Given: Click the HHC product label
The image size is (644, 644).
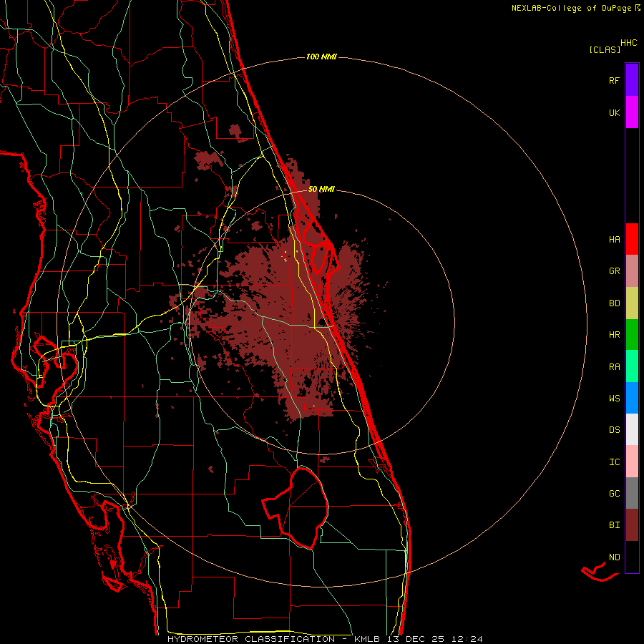Looking at the screenshot, I should click(629, 43).
